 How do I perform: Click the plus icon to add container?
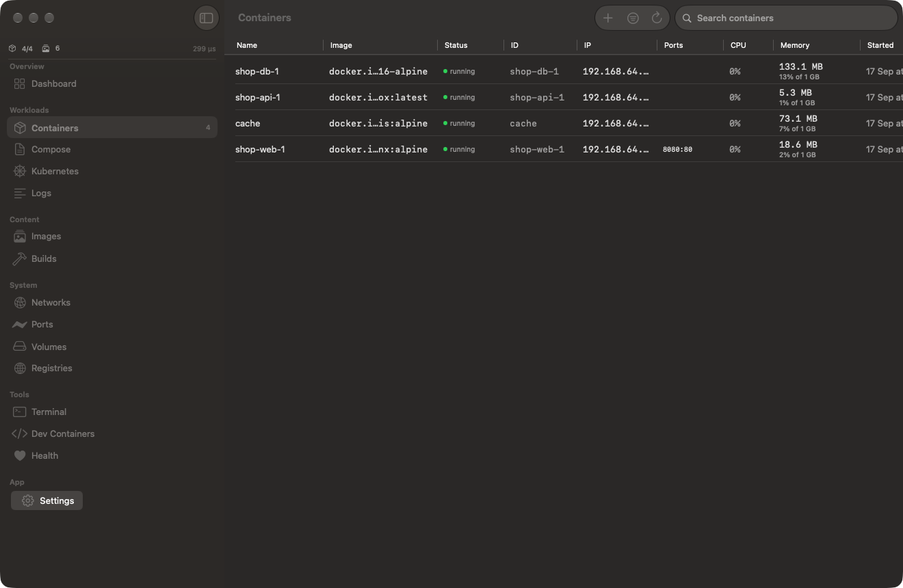tap(608, 18)
